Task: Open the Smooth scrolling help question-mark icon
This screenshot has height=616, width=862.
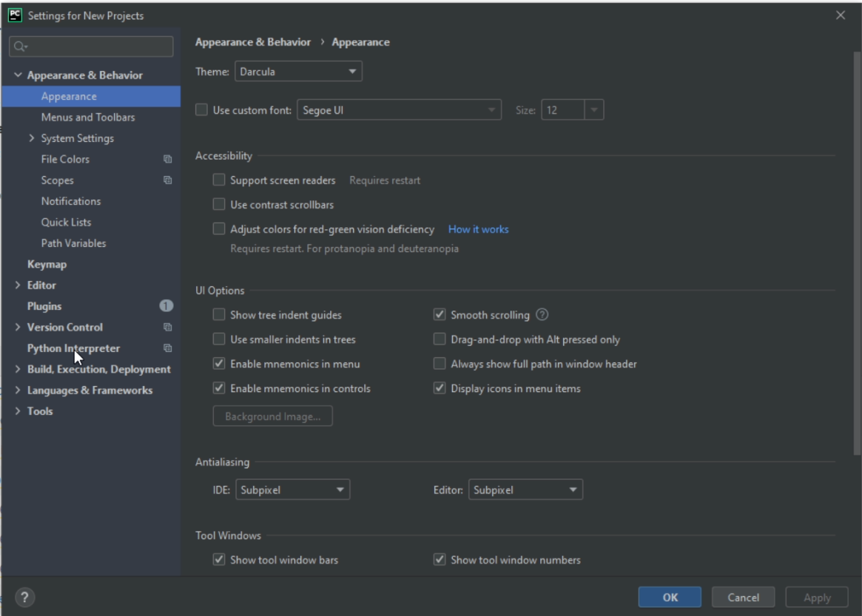Action: (542, 315)
